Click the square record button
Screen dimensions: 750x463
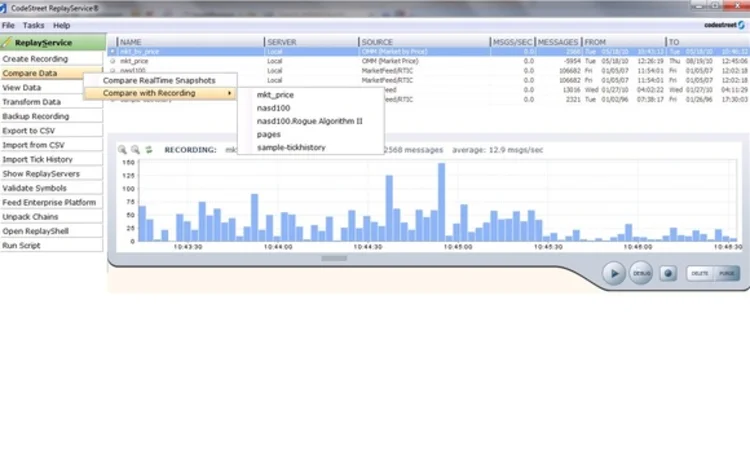pyautogui.click(x=668, y=273)
